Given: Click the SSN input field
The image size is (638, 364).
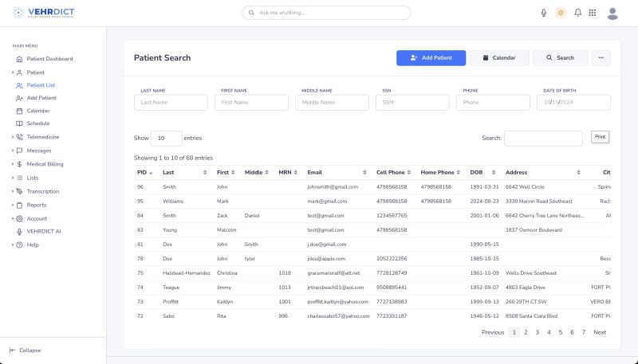Looking at the screenshot, I should point(412,103).
